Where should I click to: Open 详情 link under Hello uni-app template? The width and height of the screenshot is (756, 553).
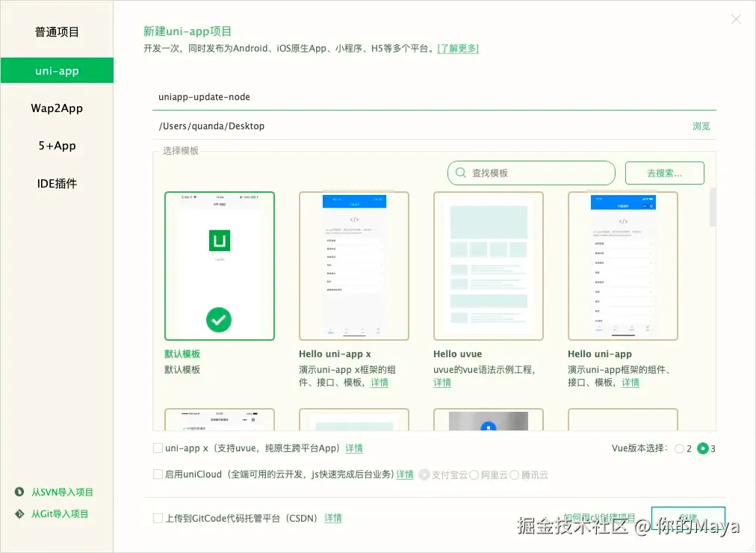[630, 383]
